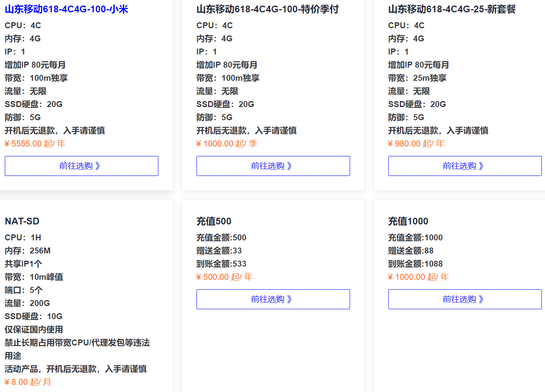Click the 充值500 card title
545x392 pixels.
click(214, 221)
